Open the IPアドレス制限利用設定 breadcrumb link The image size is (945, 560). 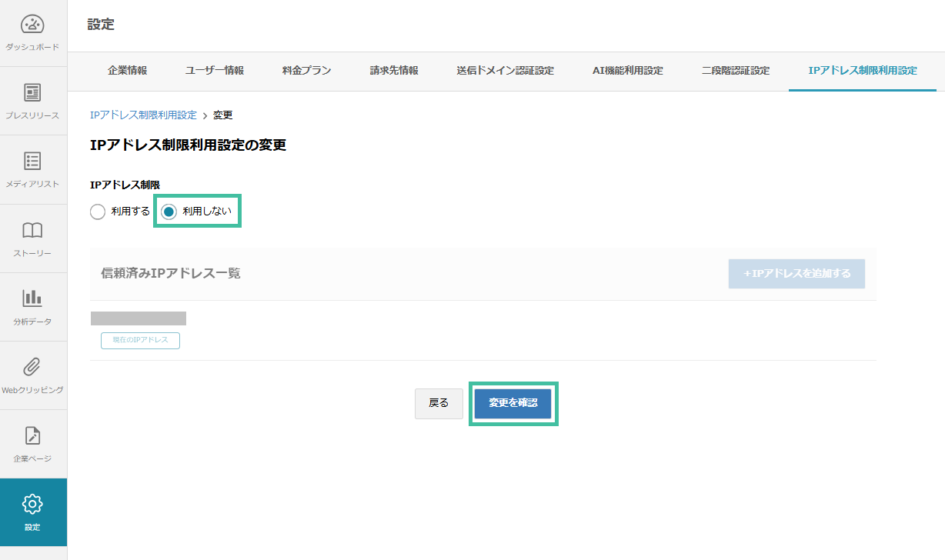[142, 114]
